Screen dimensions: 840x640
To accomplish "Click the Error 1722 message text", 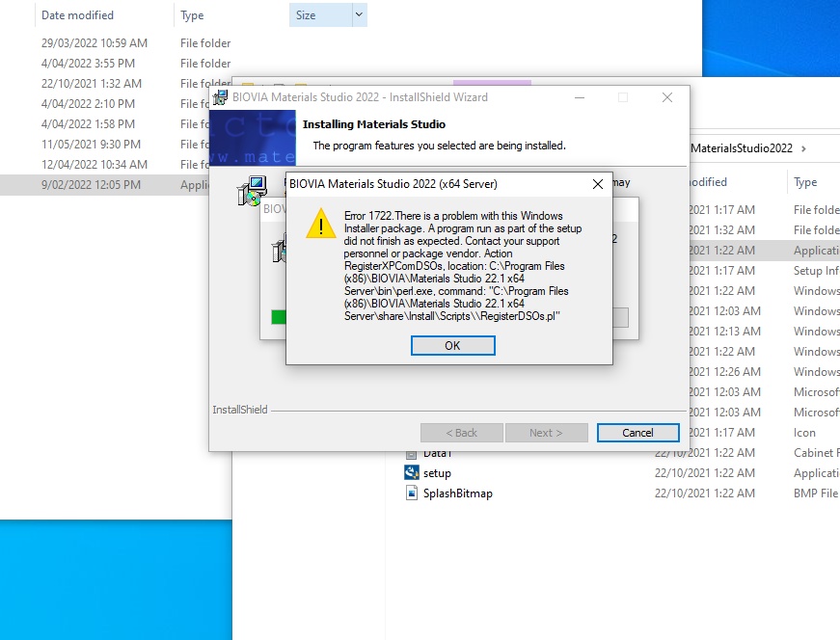I will tap(463, 266).
